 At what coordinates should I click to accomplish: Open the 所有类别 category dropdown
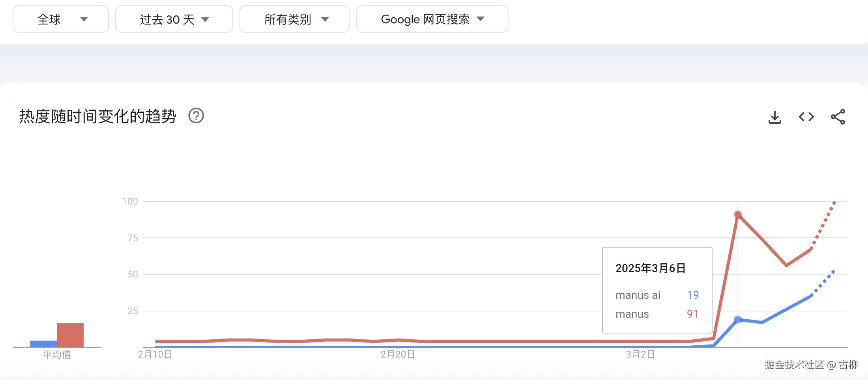click(295, 19)
